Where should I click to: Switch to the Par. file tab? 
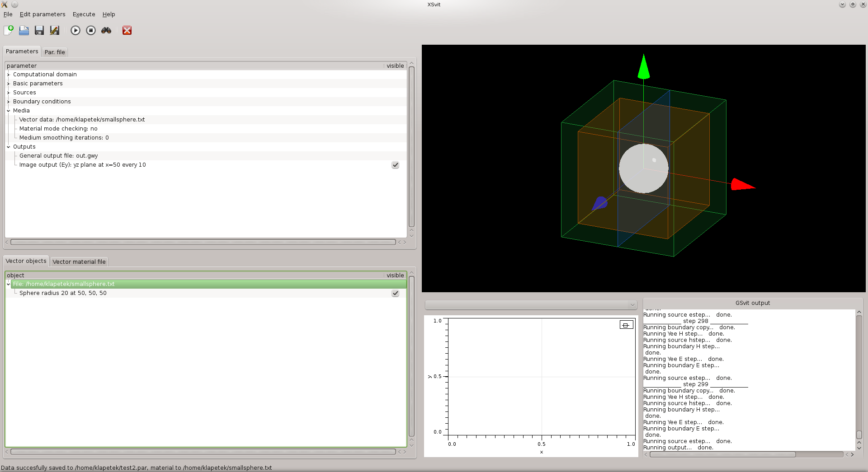pyautogui.click(x=55, y=52)
